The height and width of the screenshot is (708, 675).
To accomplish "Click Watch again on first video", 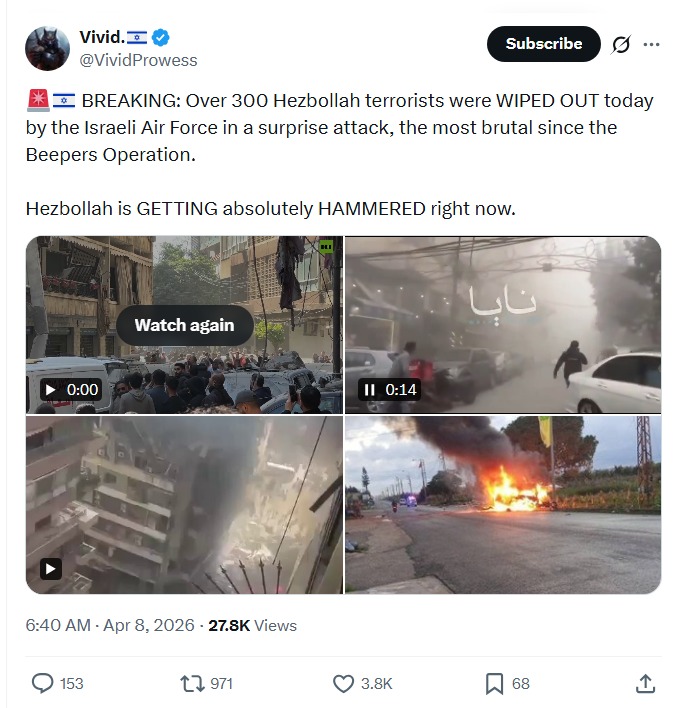I will [184, 325].
